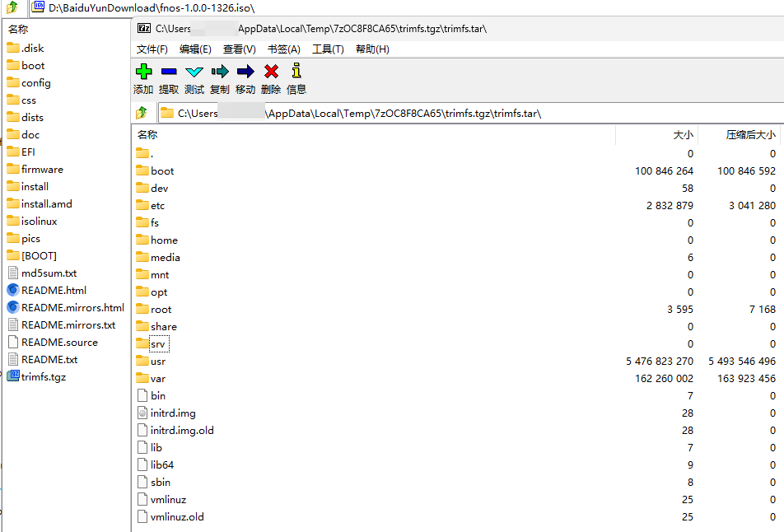Viewport: 784px width, 532px height.
Task: Click the green plus Add icon
Action: 143,72
